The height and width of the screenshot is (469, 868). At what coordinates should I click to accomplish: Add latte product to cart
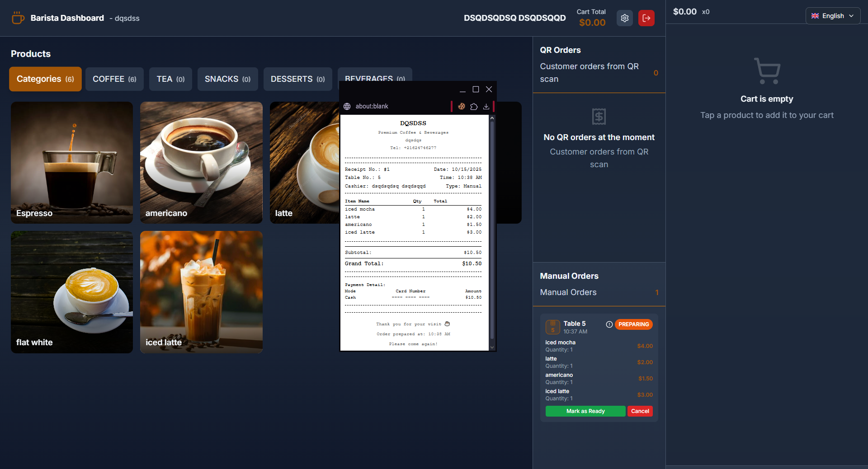tap(304, 163)
